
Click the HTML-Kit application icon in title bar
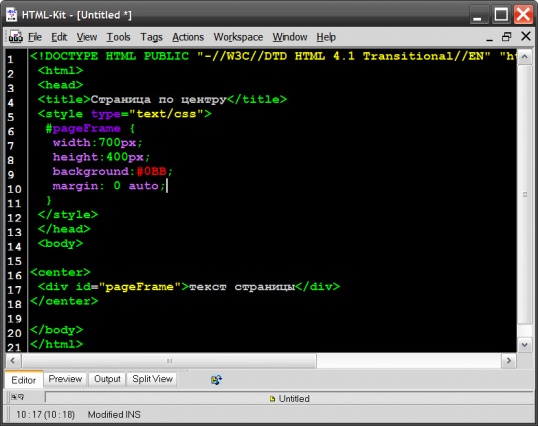(12, 15)
